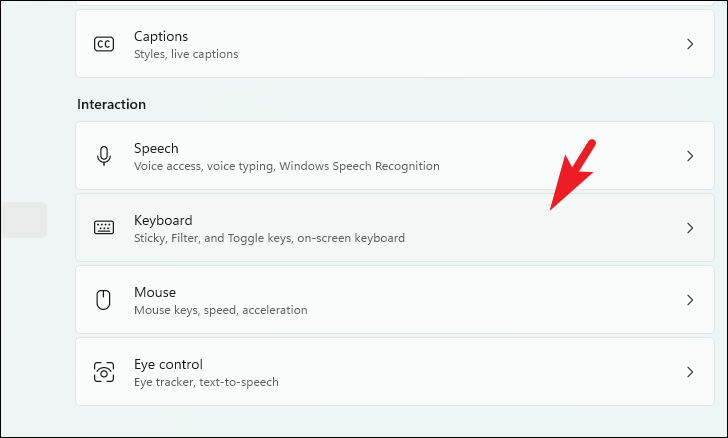Click "Styles, live captions" description text
728x438 pixels.
[186, 54]
